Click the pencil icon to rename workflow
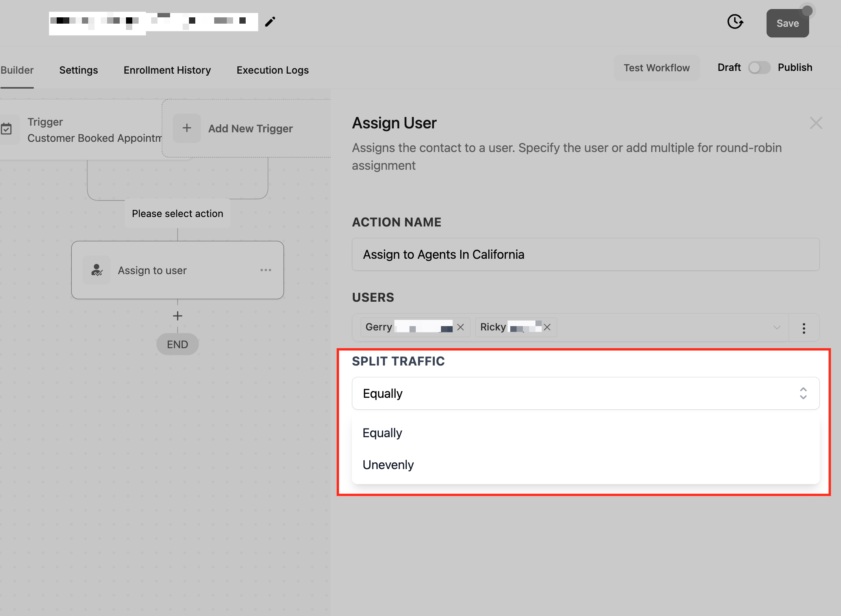The image size is (841, 616). [x=270, y=22]
